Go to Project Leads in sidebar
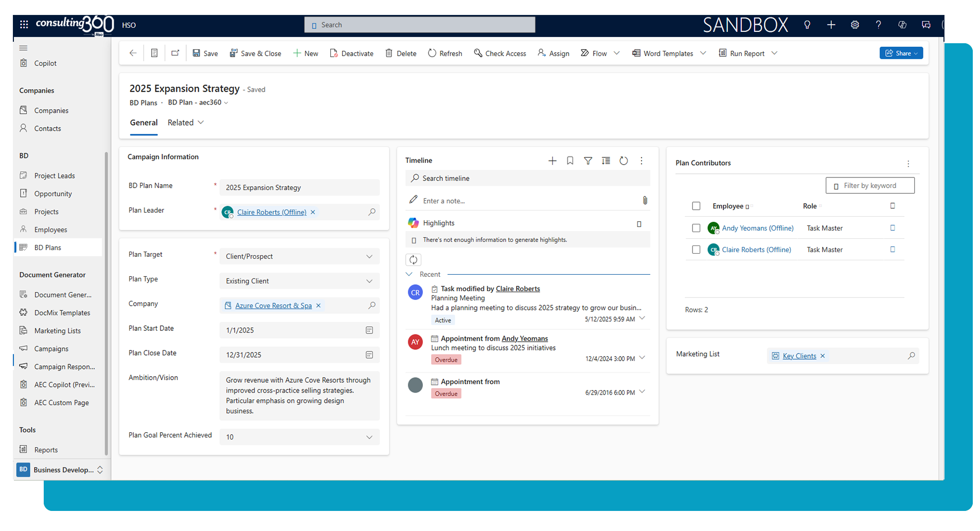The height and width of the screenshot is (531, 980). pyautogui.click(x=55, y=175)
